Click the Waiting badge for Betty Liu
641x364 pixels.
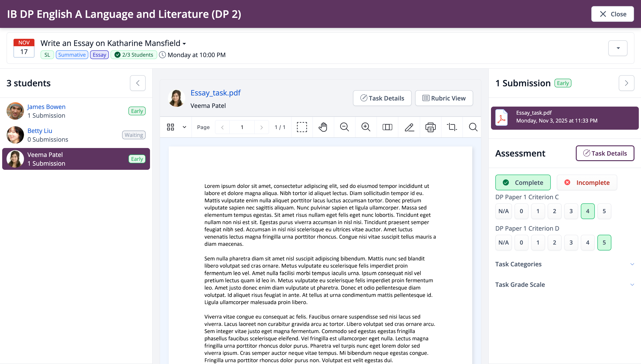pyautogui.click(x=134, y=135)
